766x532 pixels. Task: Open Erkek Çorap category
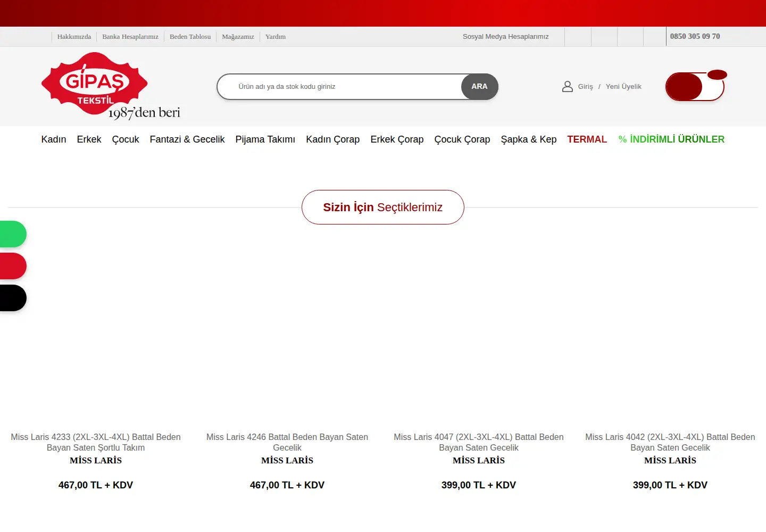coord(397,139)
